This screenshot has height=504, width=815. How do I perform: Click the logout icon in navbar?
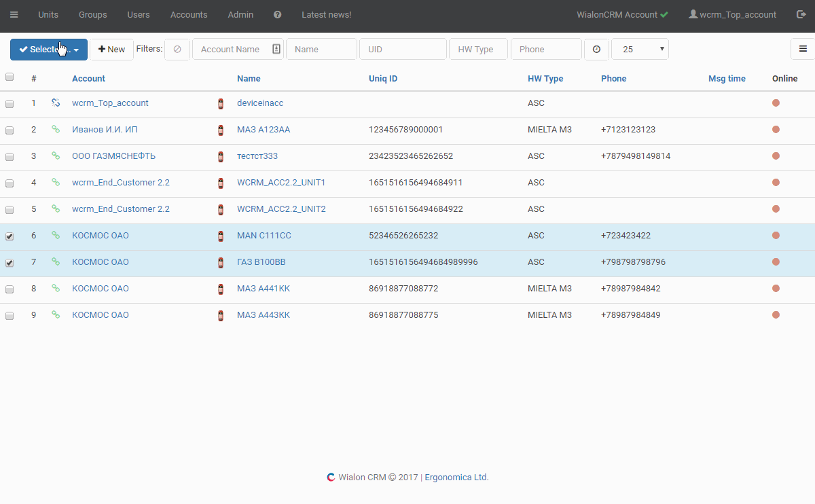(800, 14)
